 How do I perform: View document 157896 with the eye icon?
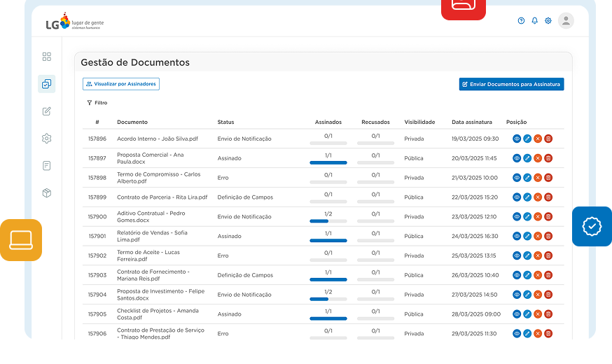click(x=517, y=139)
